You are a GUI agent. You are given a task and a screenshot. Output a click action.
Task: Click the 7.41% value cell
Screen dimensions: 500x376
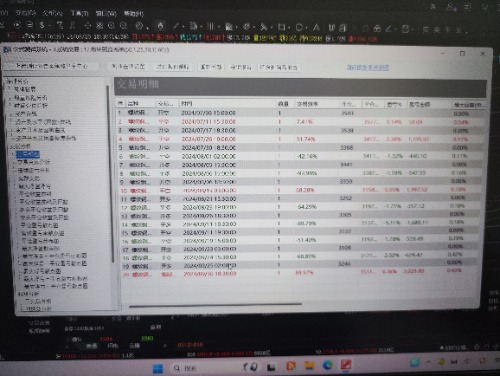click(304, 122)
